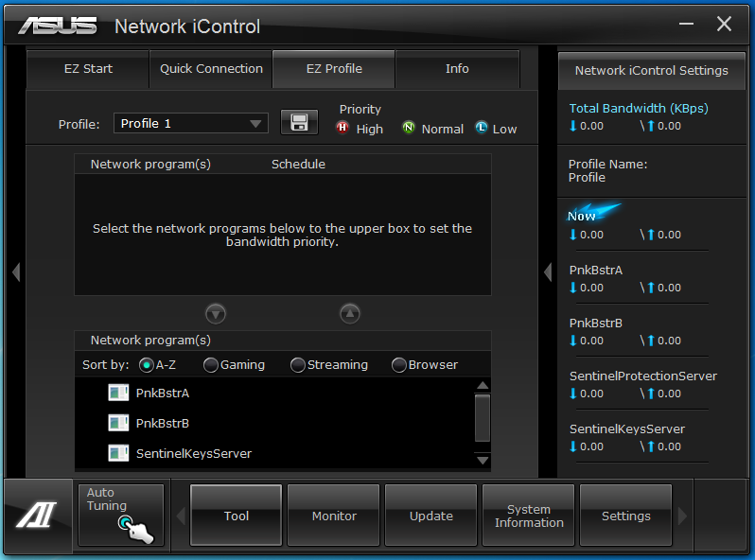Screen dimensions: 755x560
Task: Move program up with the circular up arrow
Action: [350, 314]
